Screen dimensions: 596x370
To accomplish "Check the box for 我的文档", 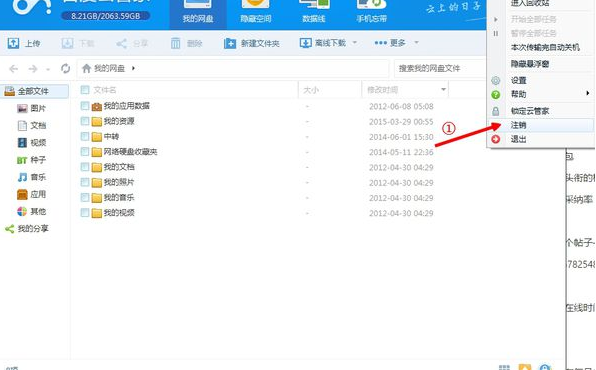I will coord(85,167).
